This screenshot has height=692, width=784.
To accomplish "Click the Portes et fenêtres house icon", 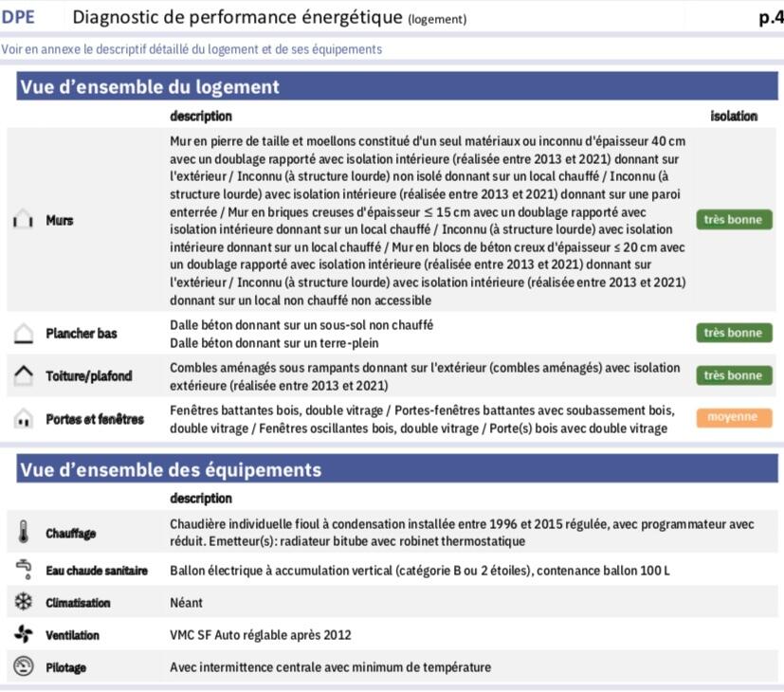I will (x=24, y=418).
